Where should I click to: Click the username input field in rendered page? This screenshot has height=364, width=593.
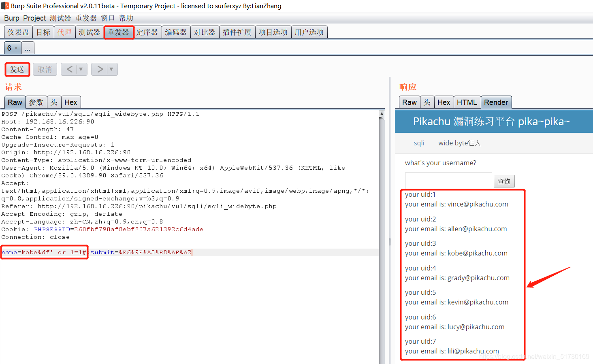pos(448,181)
